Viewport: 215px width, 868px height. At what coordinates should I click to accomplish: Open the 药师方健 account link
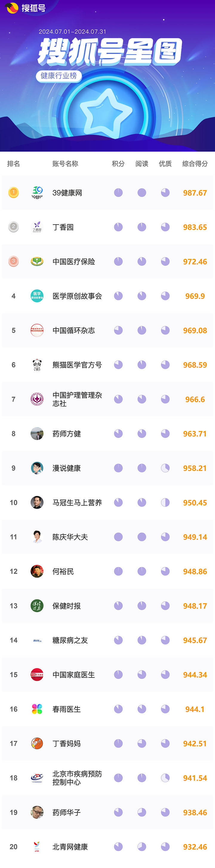click(x=67, y=434)
